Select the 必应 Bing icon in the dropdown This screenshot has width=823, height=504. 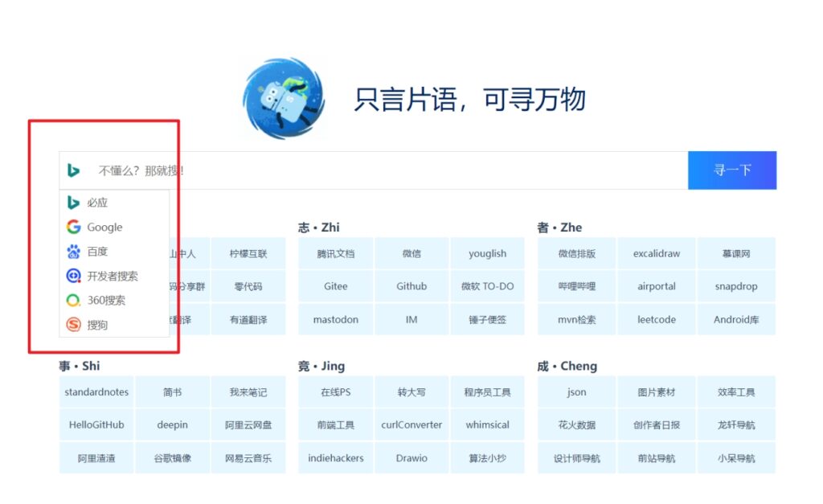[73, 202]
